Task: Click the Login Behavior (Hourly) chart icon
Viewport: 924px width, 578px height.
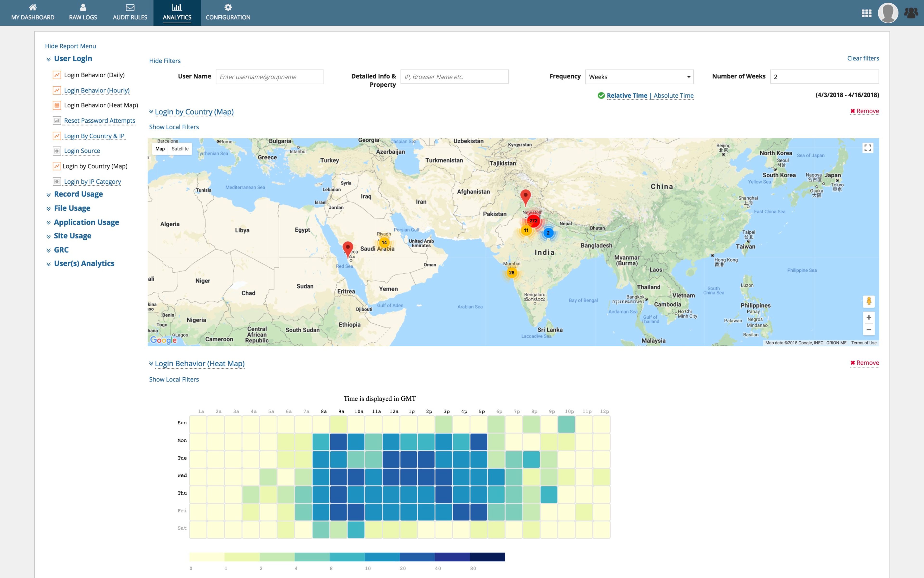Action: (57, 90)
